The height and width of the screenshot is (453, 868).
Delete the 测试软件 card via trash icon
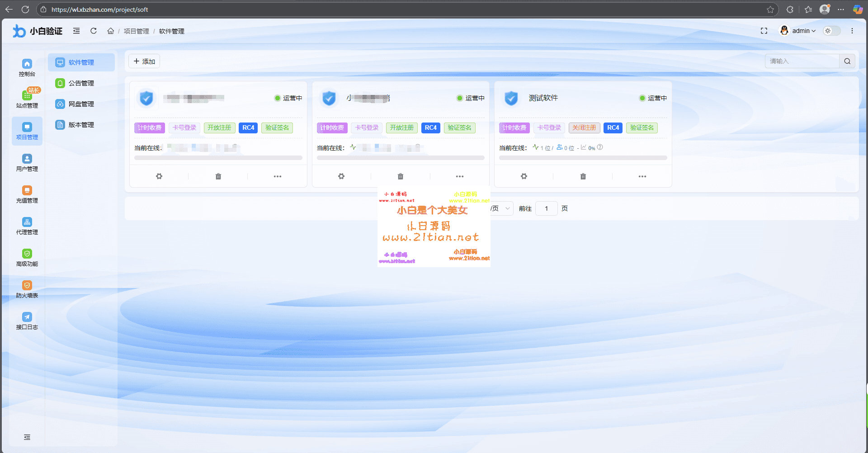[x=582, y=176]
